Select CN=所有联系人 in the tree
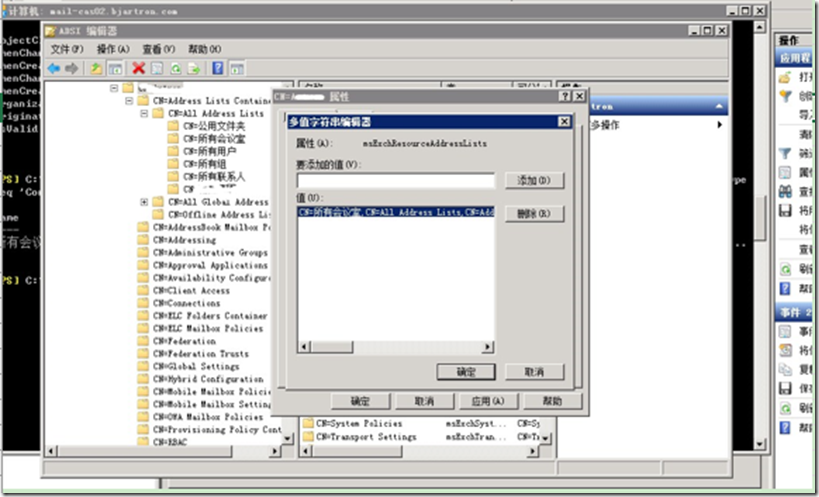 coord(214,176)
